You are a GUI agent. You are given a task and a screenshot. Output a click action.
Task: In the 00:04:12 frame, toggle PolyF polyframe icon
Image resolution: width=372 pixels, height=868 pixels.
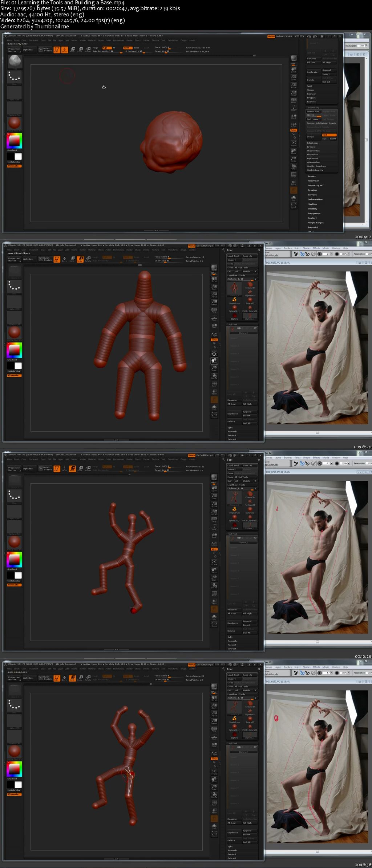294,175
